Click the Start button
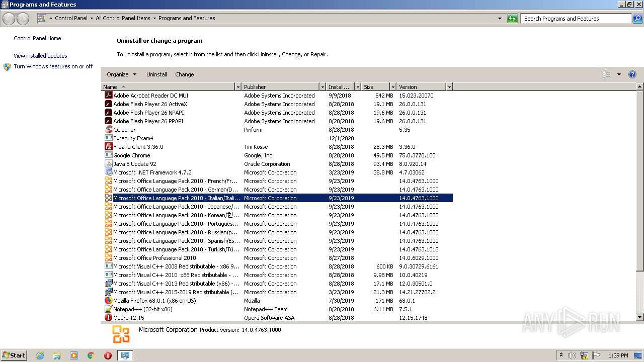This screenshot has width=644, height=362. [14, 355]
